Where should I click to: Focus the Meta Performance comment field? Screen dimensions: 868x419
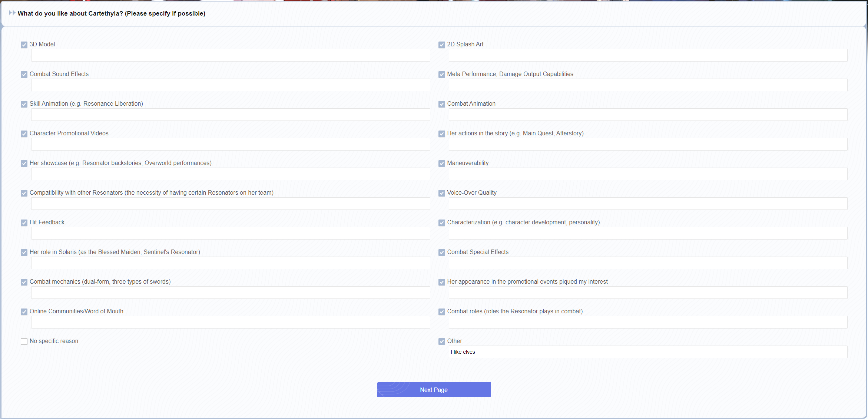pos(647,85)
